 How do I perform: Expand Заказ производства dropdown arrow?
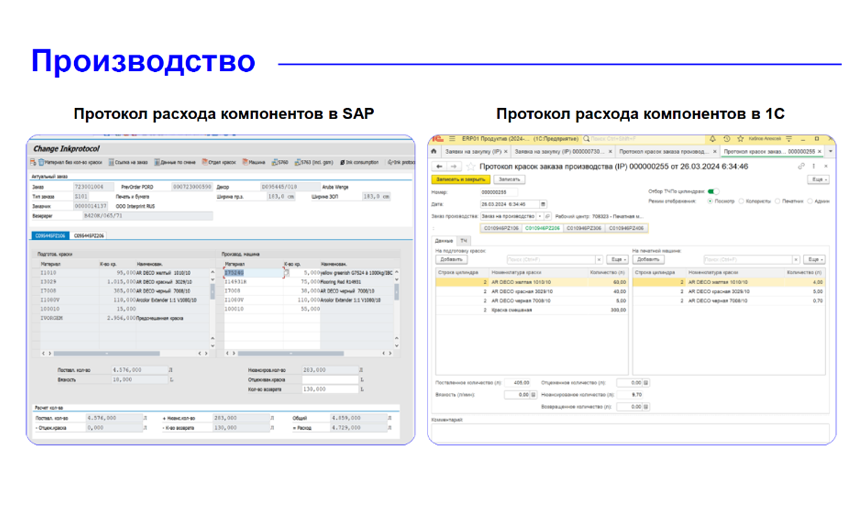click(540, 216)
